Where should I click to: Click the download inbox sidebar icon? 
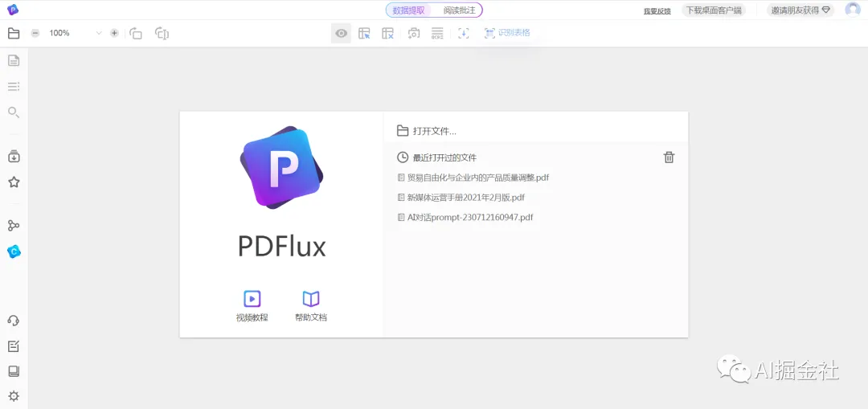(x=14, y=157)
